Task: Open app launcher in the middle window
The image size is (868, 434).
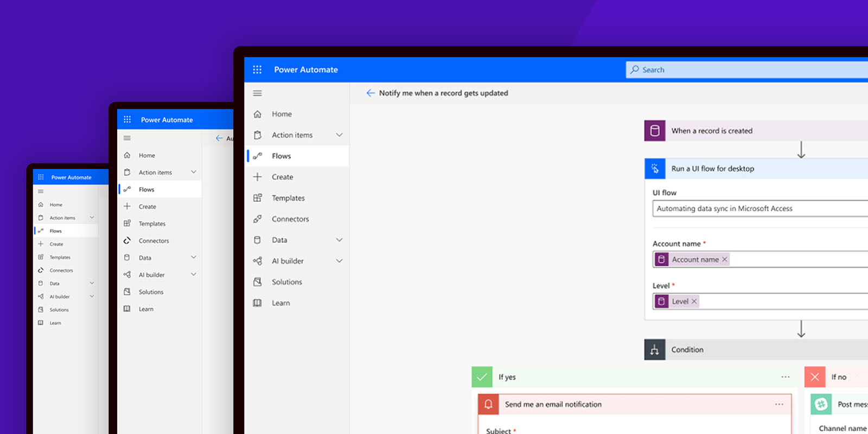Action: [x=127, y=119]
